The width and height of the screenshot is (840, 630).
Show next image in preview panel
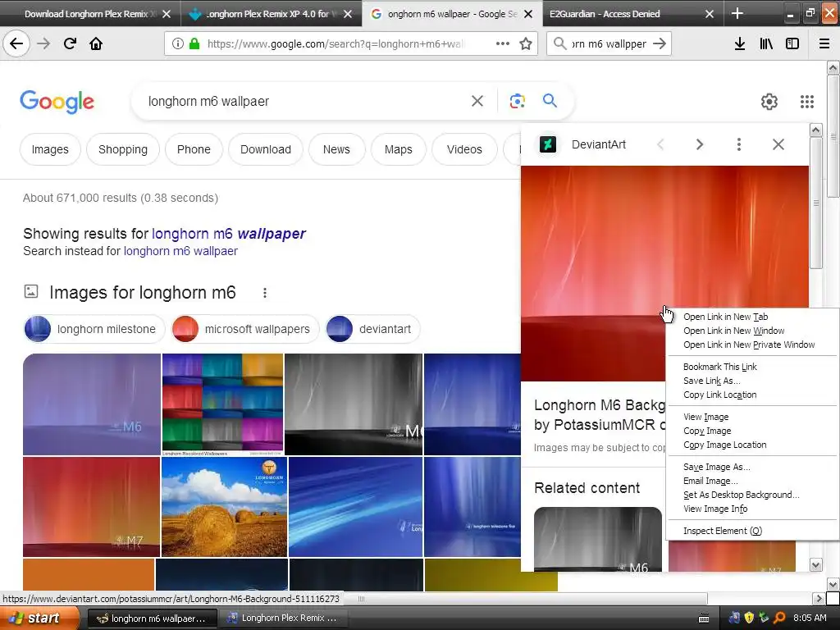pyautogui.click(x=699, y=144)
